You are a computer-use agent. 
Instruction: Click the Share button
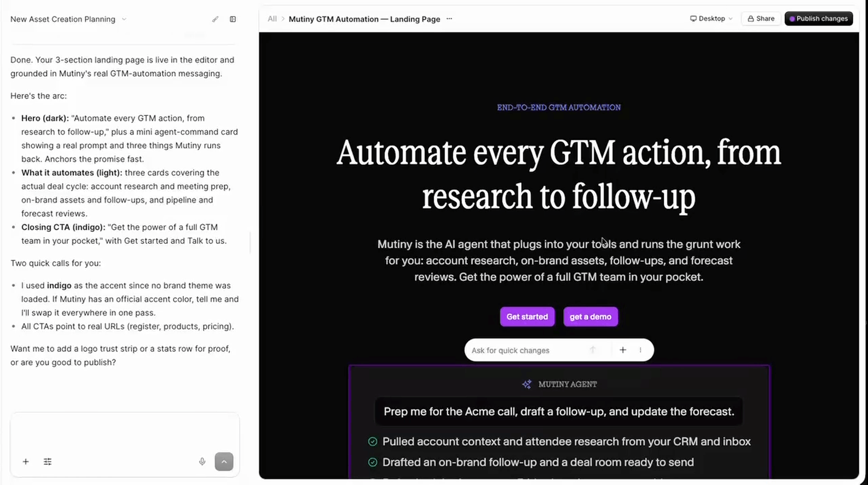coord(761,19)
